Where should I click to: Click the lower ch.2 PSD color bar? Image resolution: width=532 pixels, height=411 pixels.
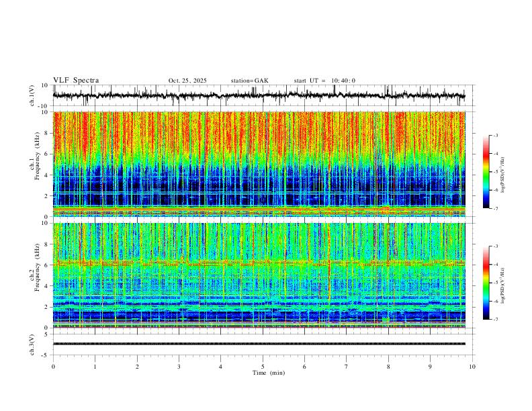[486, 283]
